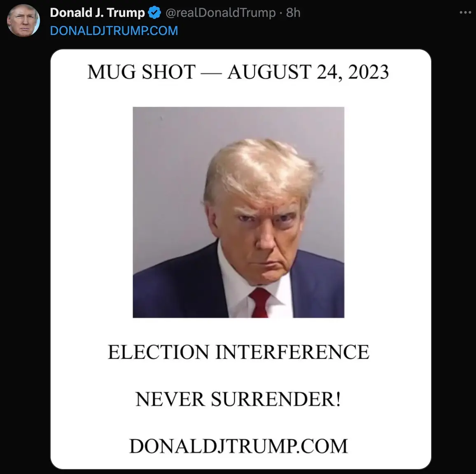Open the attached white image card
The height and width of the screenshot is (474, 476).
click(x=241, y=259)
